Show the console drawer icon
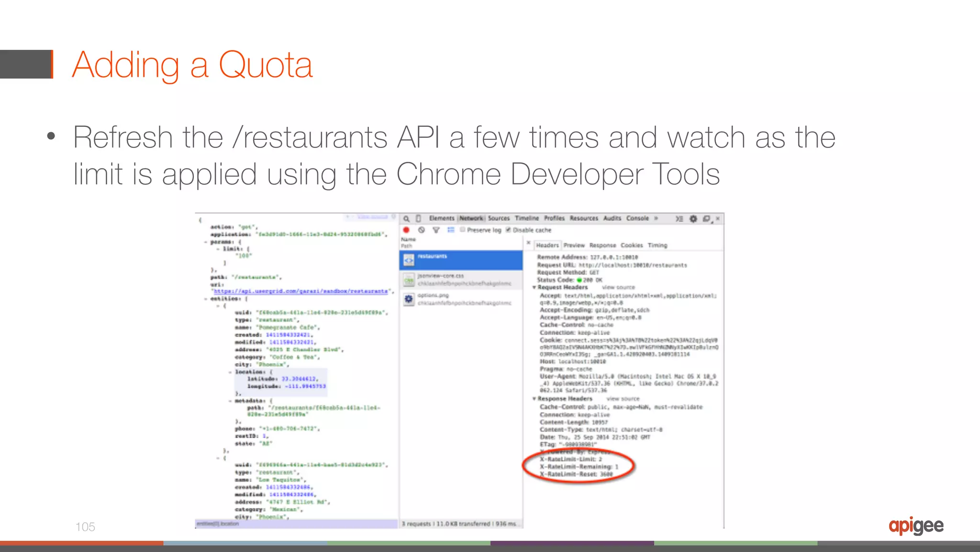 click(679, 219)
